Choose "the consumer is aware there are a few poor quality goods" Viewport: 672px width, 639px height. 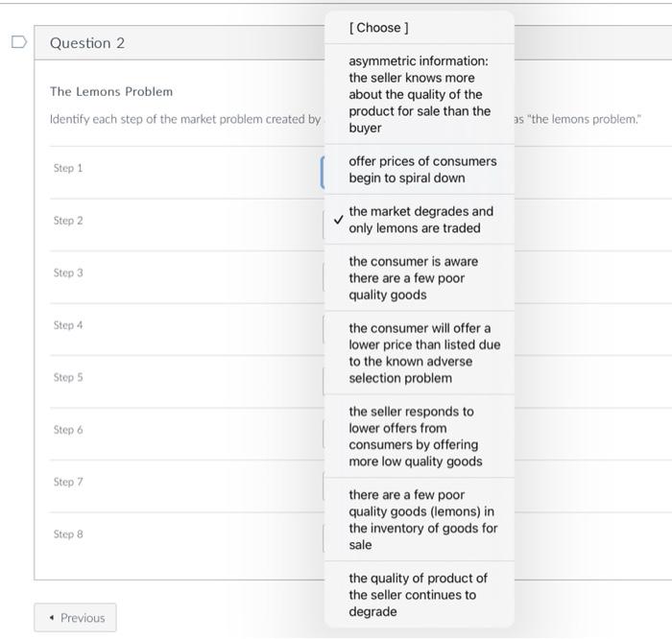point(413,278)
